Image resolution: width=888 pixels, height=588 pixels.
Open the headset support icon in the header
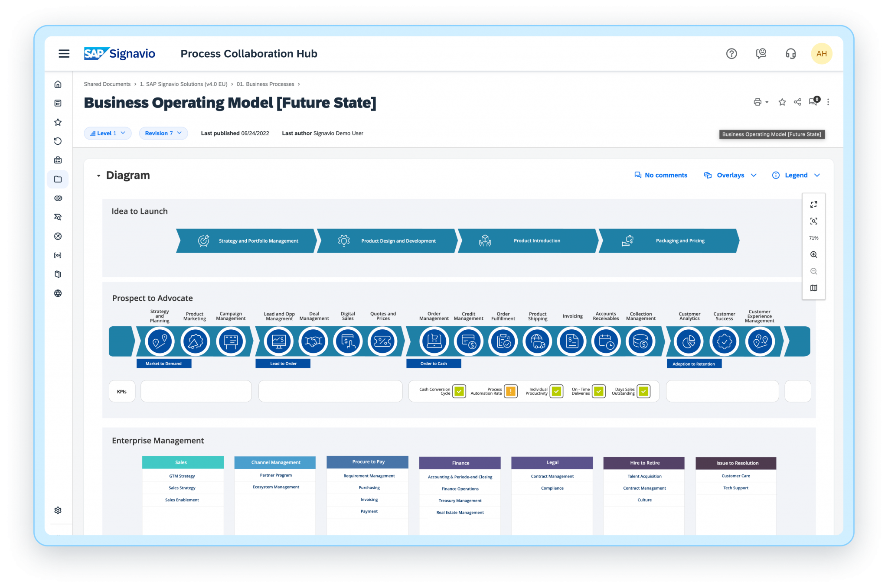click(790, 53)
